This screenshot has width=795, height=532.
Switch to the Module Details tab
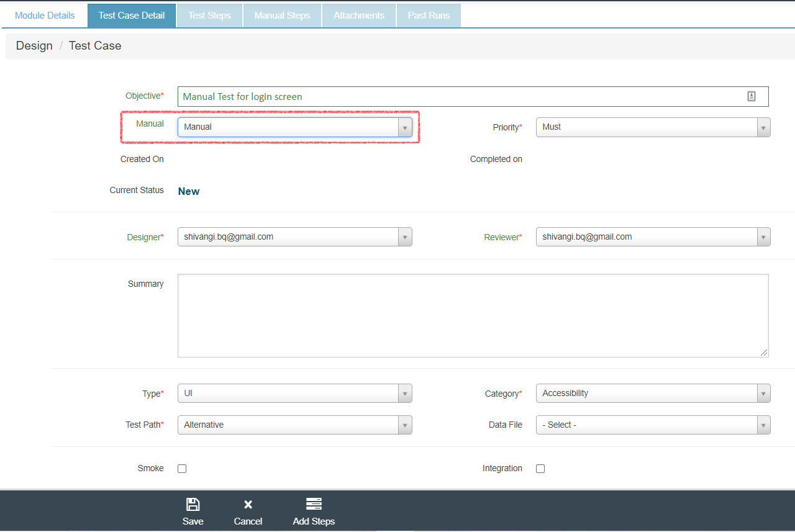pyautogui.click(x=45, y=16)
